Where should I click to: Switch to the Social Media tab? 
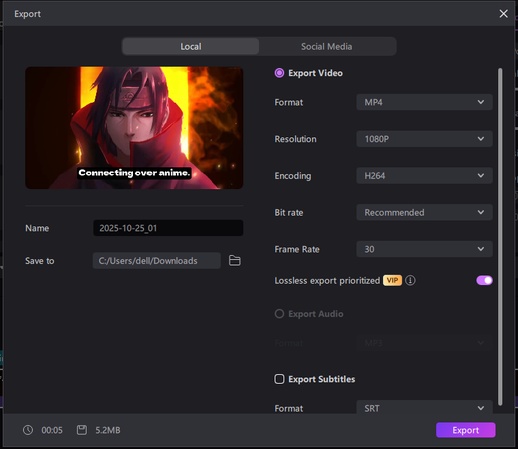coord(327,46)
